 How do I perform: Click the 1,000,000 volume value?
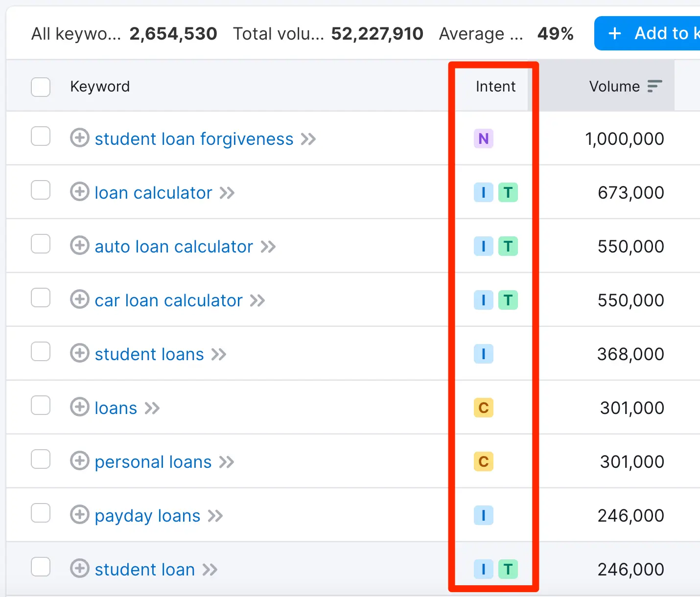pyautogui.click(x=624, y=139)
